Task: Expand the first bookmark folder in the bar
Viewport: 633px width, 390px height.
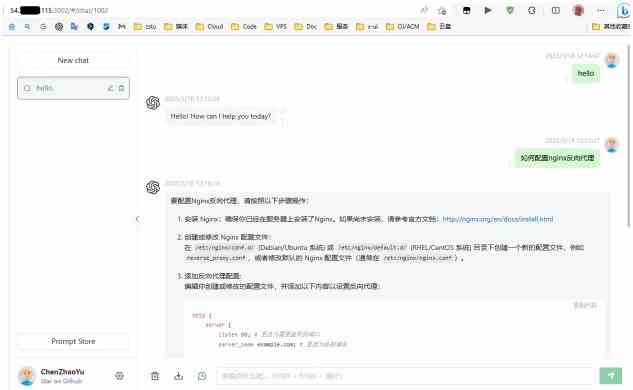Action: tap(145, 27)
